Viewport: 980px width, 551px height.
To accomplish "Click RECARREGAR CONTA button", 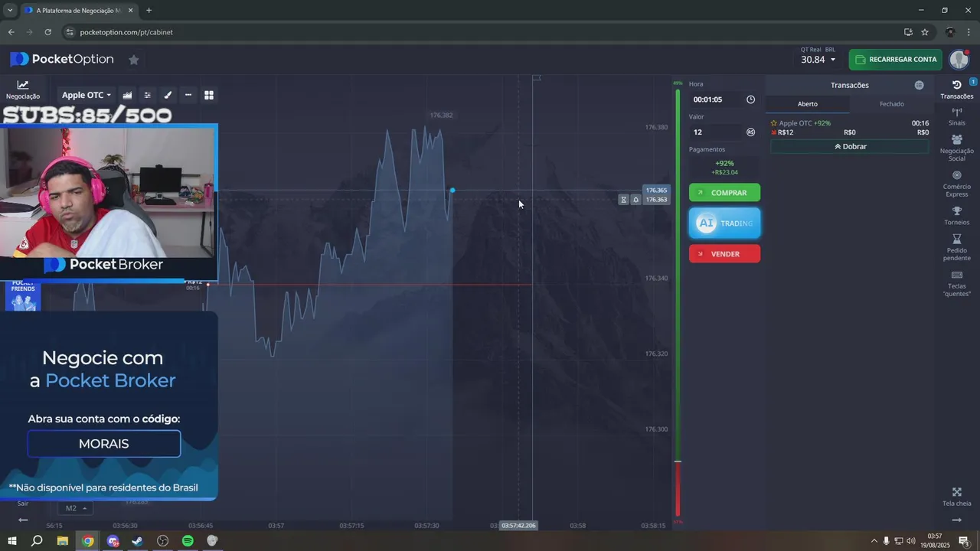I will point(895,60).
